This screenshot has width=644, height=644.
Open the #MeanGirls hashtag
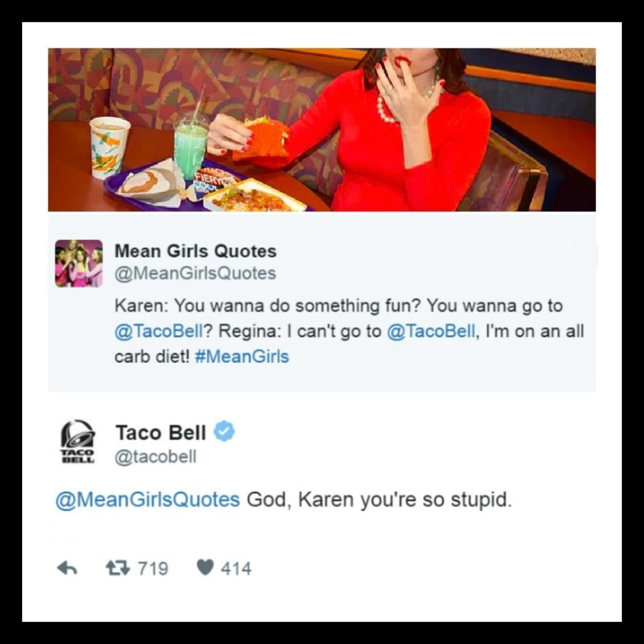click(242, 357)
